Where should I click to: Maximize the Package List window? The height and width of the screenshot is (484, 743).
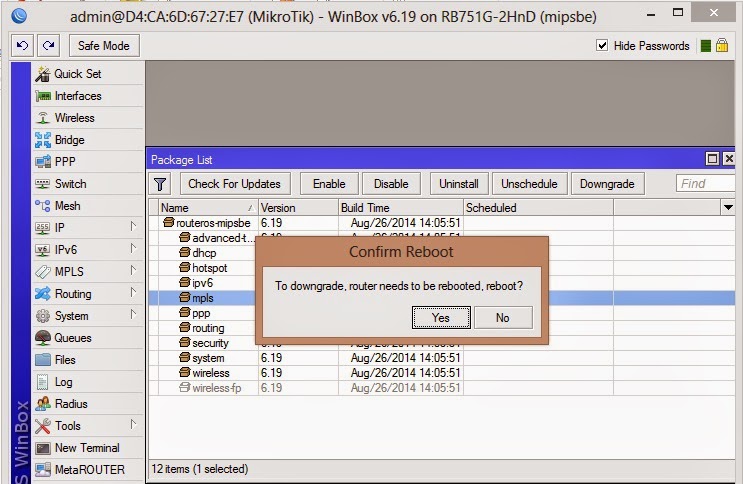point(712,158)
